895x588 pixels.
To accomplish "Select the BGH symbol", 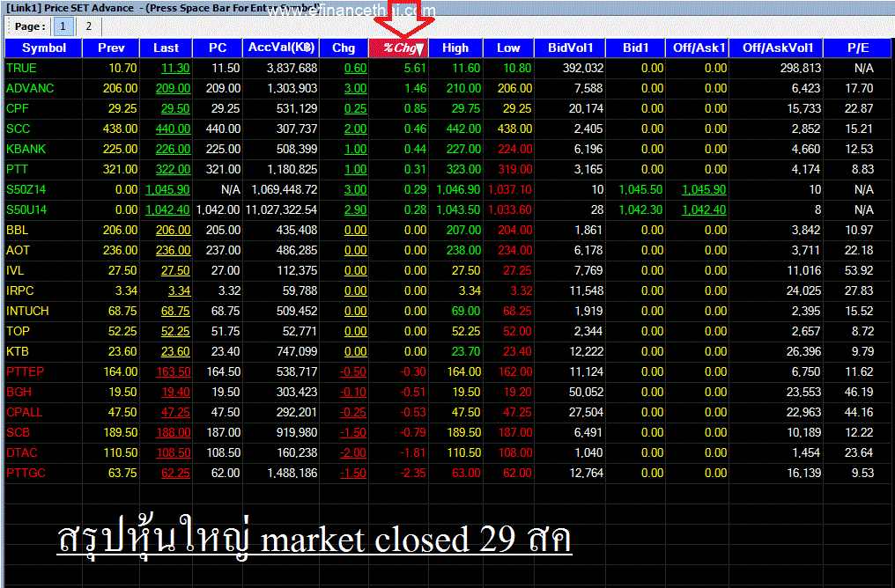I will click(18, 393).
